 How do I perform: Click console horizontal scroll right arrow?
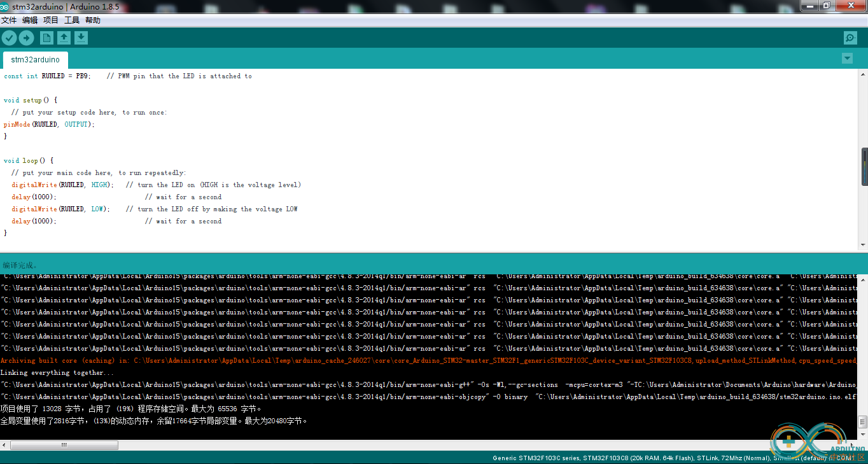tap(853, 446)
